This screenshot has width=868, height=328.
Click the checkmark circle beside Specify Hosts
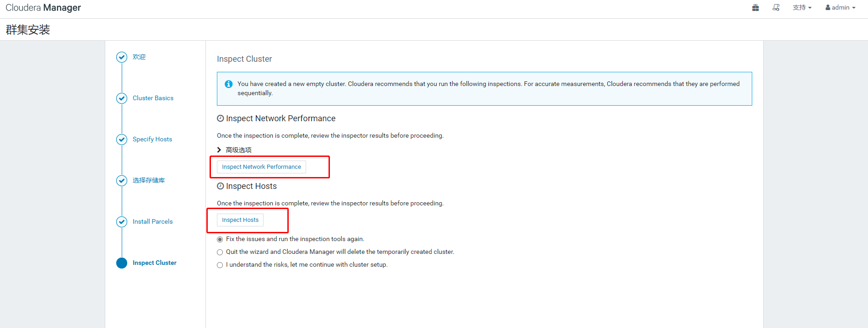click(122, 140)
